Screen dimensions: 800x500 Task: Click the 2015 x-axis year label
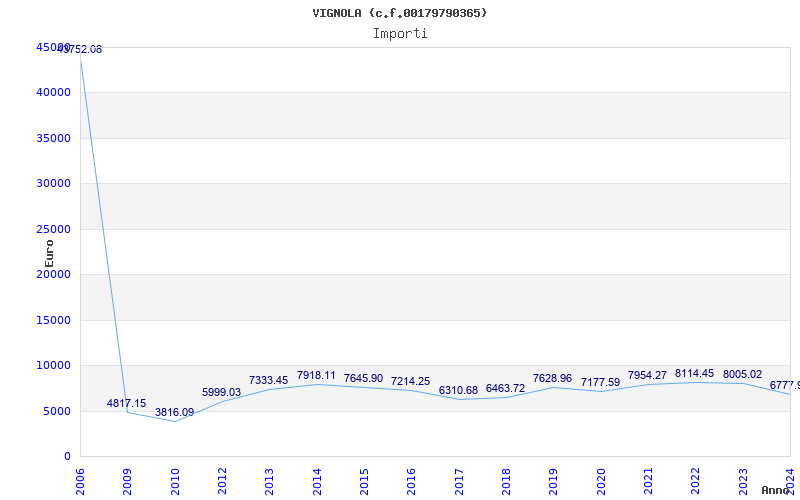click(364, 482)
